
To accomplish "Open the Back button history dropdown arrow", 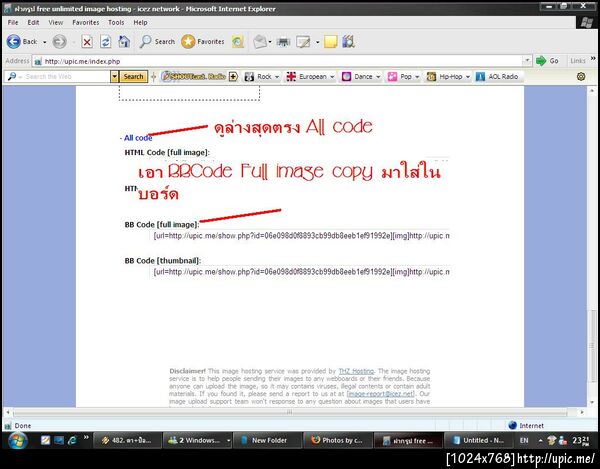I will pos(44,42).
